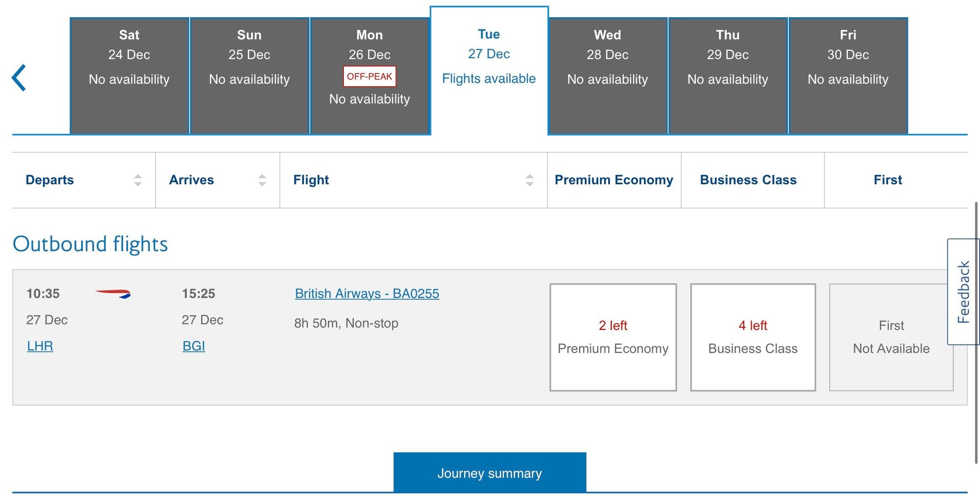Click the previous week left chevron arrow
The height and width of the screenshot is (495, 980).
(x=19, y=78)
